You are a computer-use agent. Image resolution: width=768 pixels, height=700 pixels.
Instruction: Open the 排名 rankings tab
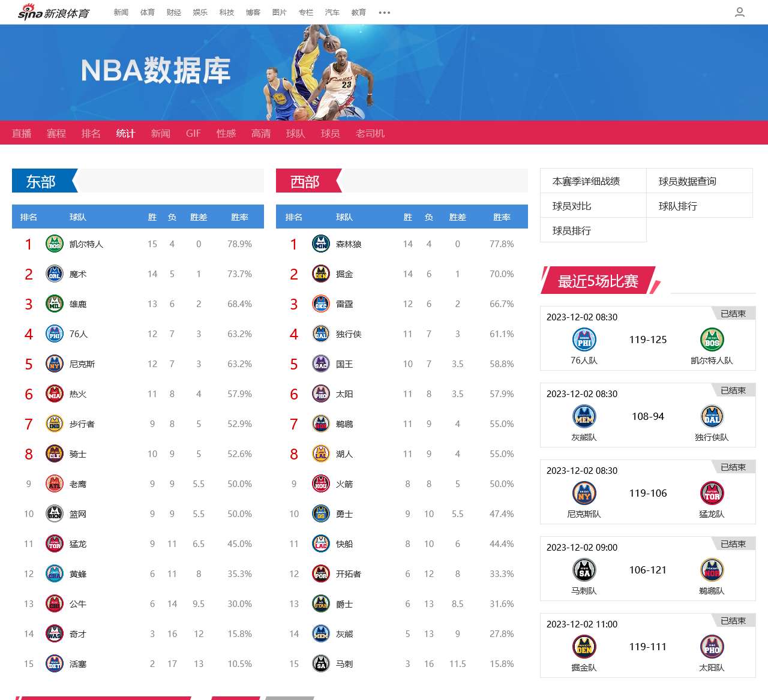pyautogui.click(x=91, y=133)
